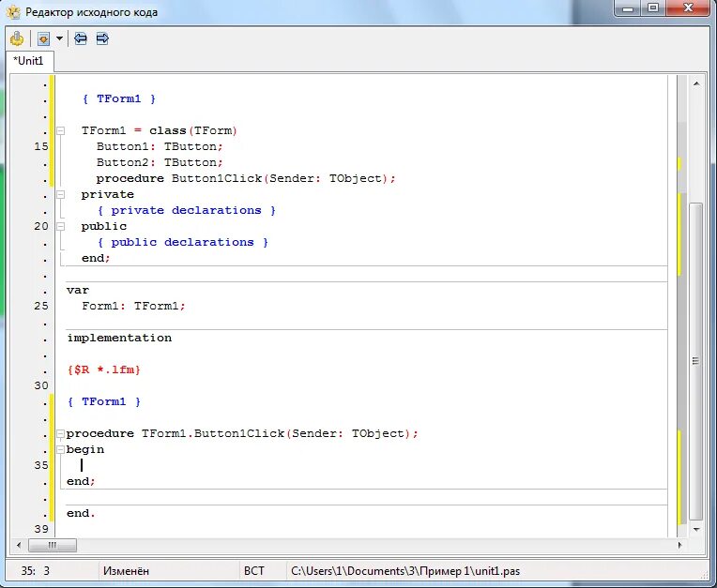Viewport: 717px width, 588px height.
Task: Click horizontal scrollbar left arrow
Action: coord(19,545)
